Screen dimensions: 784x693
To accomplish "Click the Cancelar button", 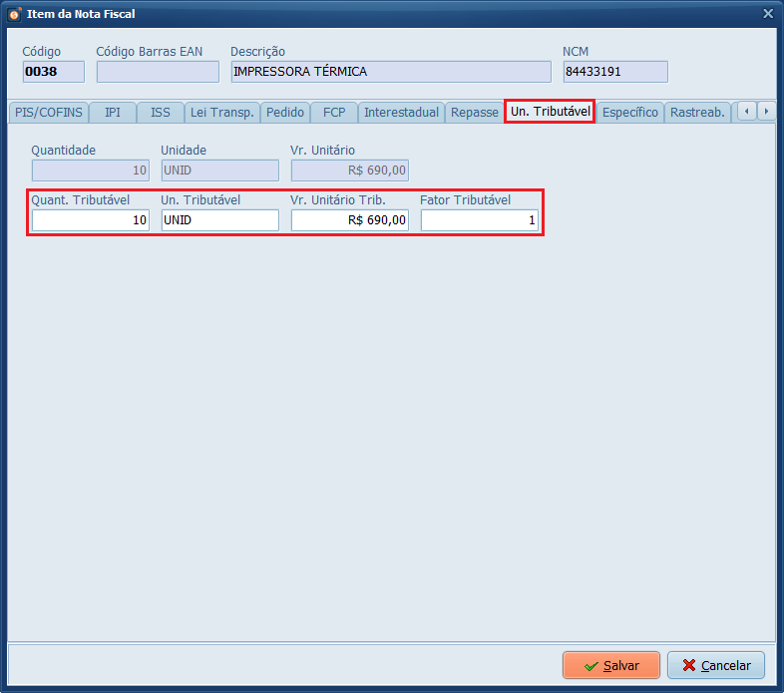I will coord(716,665).
